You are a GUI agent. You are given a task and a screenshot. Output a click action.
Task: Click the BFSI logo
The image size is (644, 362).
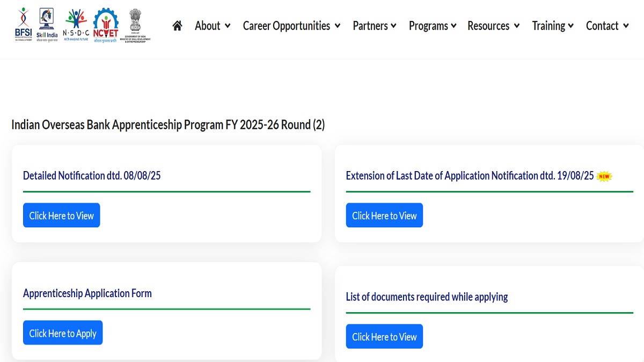23,25
